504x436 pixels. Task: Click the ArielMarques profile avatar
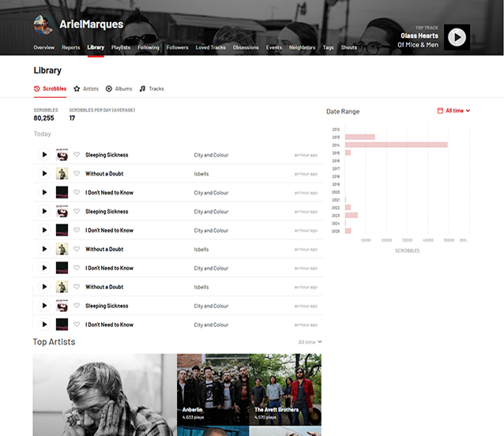tap(43, 24)
